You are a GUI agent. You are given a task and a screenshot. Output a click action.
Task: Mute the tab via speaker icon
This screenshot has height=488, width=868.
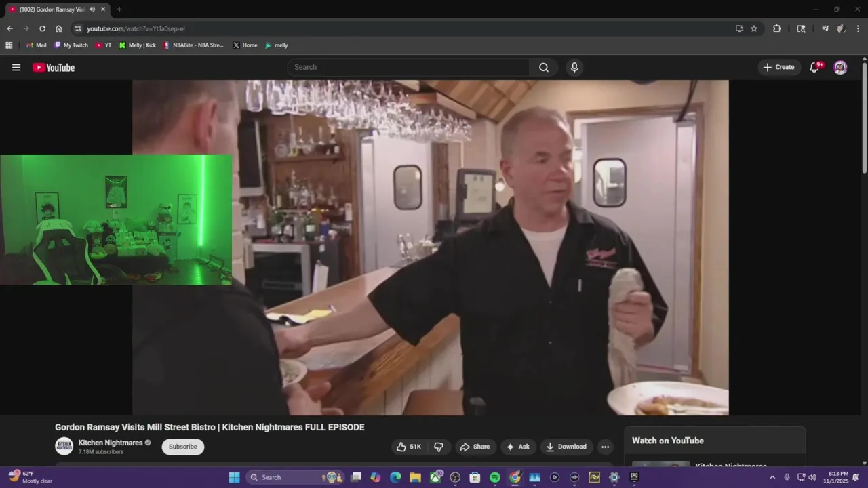point(92,9)
